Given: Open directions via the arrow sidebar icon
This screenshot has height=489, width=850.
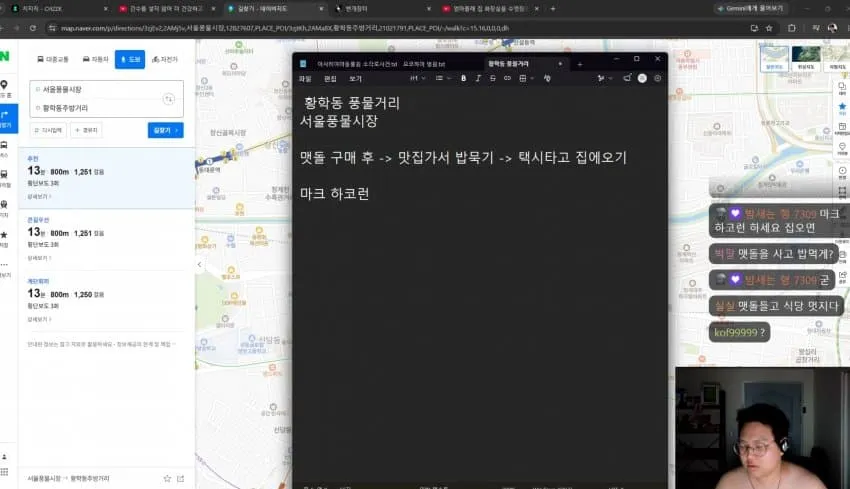Looking at the screenshot, I should 7,118.
